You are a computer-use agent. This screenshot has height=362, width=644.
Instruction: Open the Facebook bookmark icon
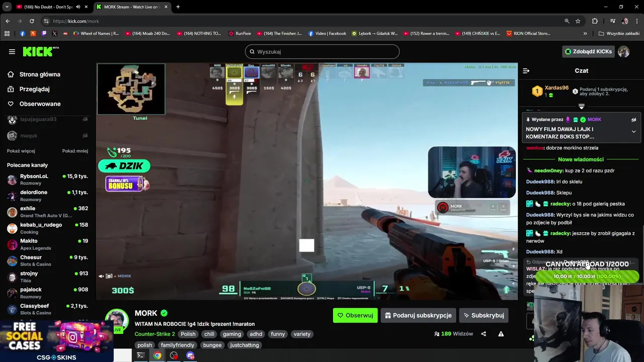(22, 34)
